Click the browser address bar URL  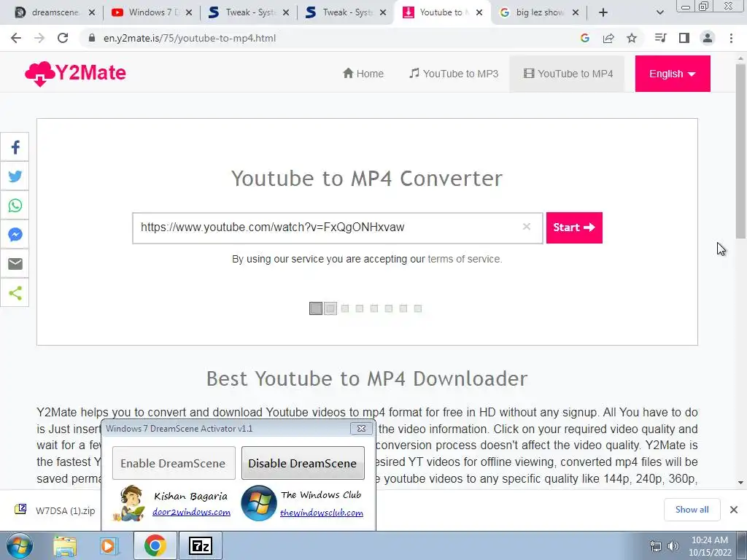pyautogui.click(x=190, y=38)
